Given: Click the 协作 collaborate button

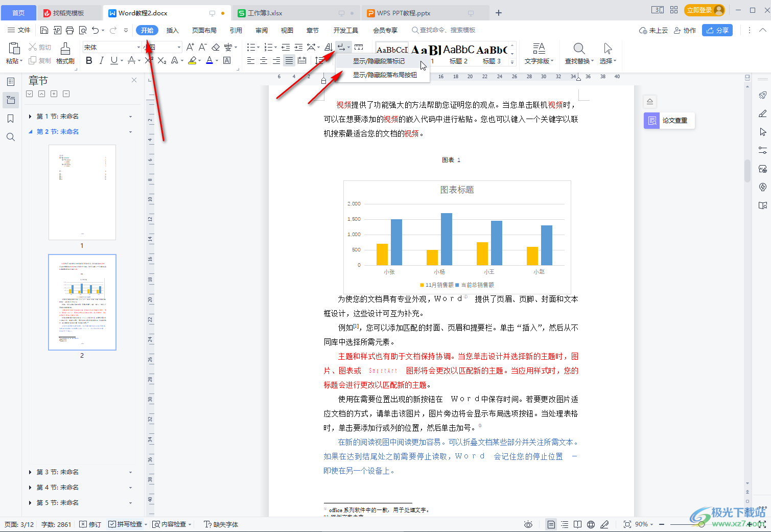Looking at the screenshot, I should [685, 30].
